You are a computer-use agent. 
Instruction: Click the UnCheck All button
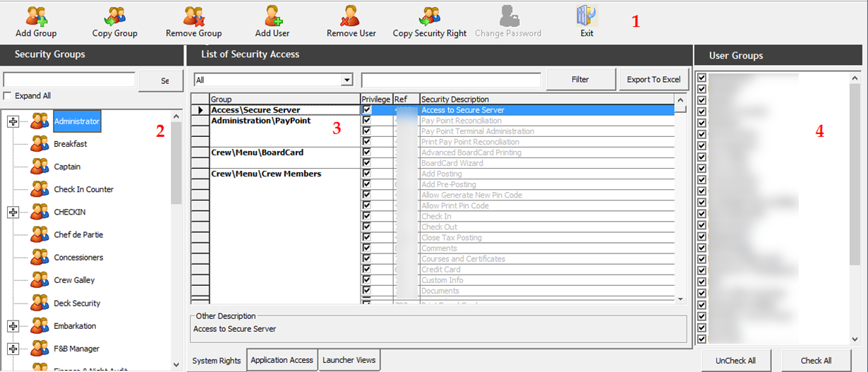pyautogui.click(x=736, y=361)
